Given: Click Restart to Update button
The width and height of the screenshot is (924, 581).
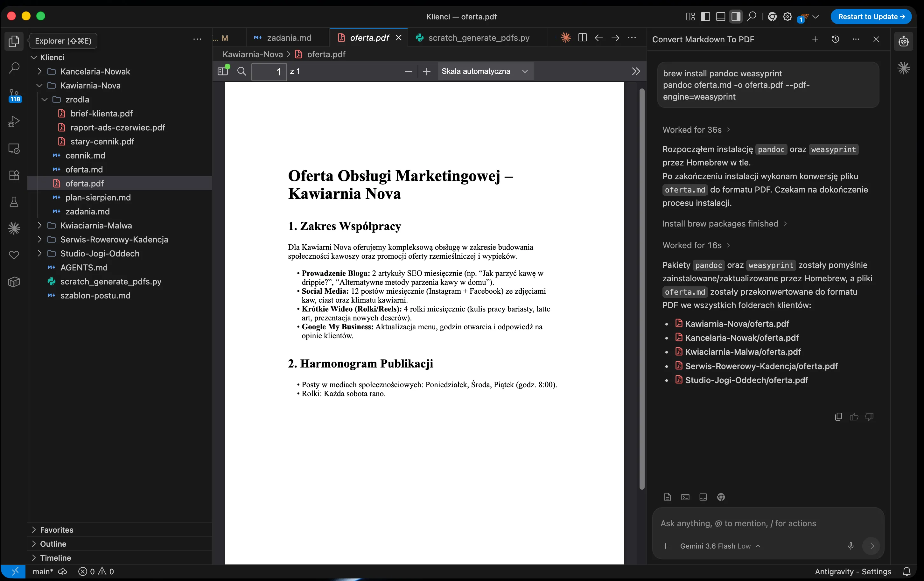Looking at the screenshot, I should click(x=871, y=17).
